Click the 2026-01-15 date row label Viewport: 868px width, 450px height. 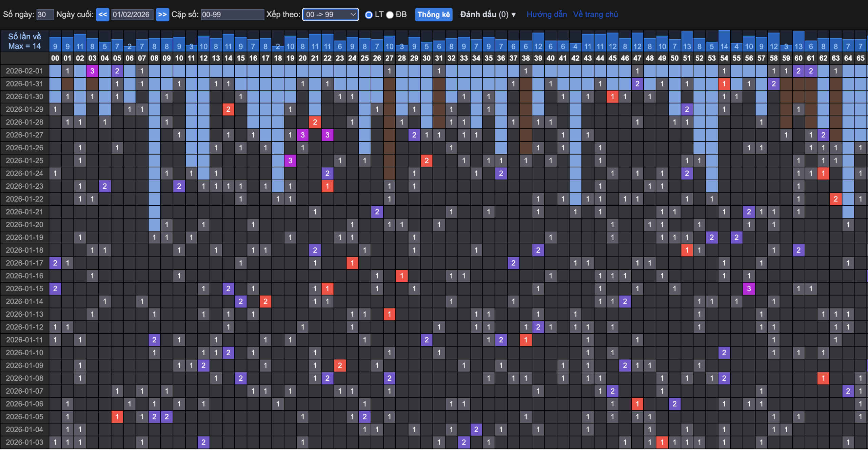24,288
